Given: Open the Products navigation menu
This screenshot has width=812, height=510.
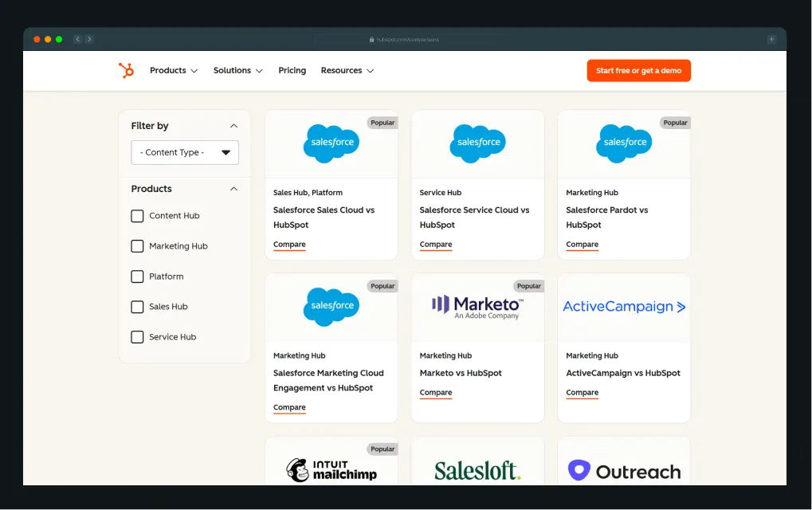Looking at the screenshot, I should click(174, 70).
